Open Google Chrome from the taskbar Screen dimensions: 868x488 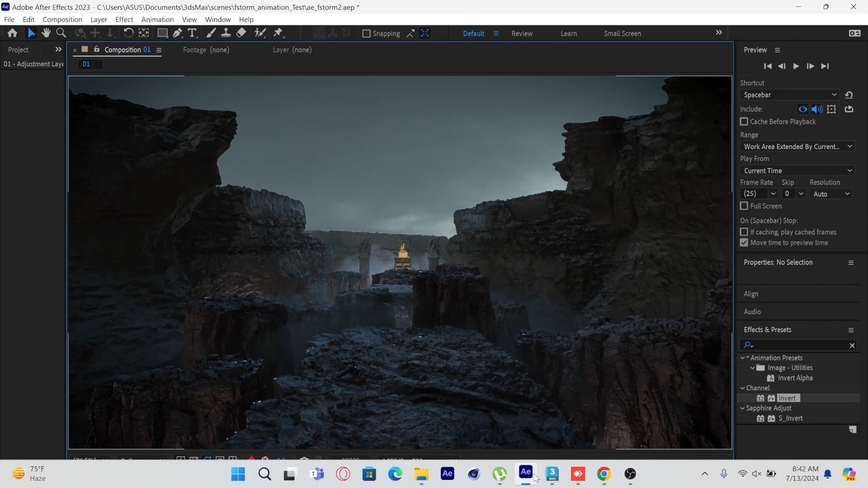point(604,474)
